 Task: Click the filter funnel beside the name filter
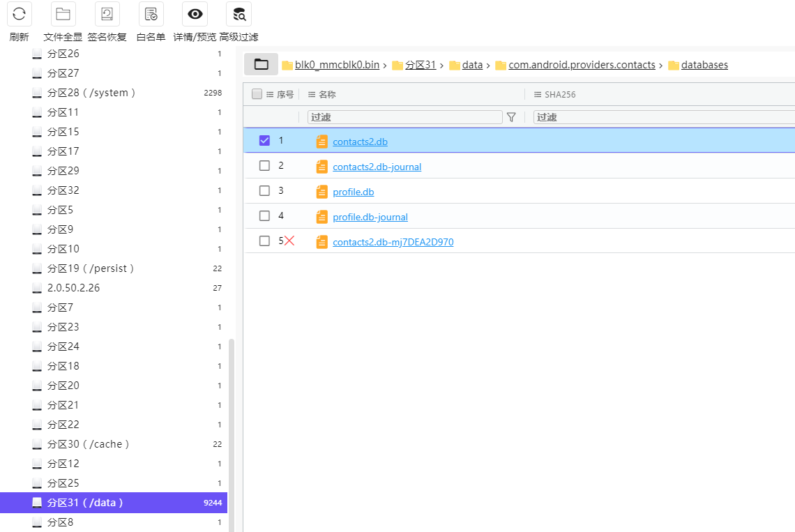point(511,116)
